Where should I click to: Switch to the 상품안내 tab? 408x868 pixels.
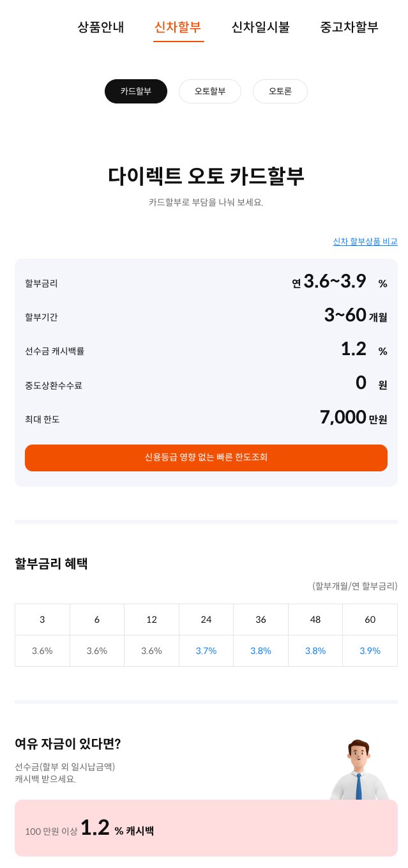[x=100, y=27]
